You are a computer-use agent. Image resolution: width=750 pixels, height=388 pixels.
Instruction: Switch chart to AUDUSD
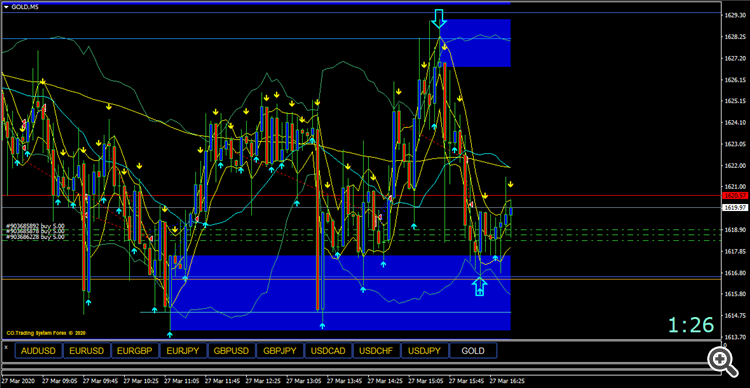38,351
